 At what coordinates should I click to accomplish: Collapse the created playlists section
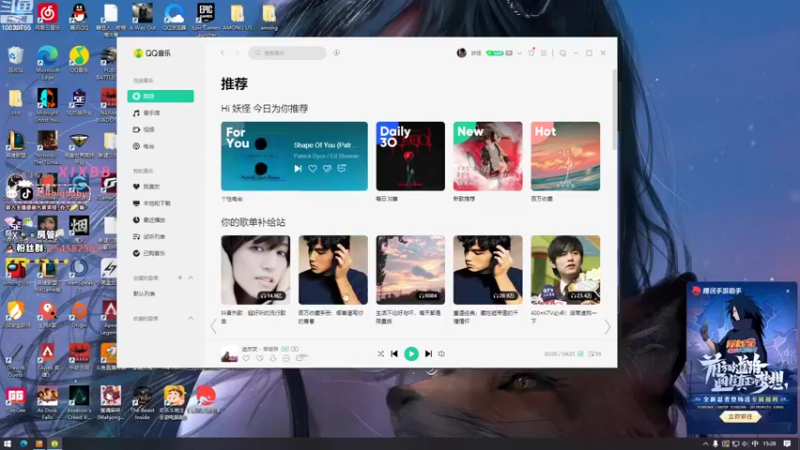click(x=191, y=278)
